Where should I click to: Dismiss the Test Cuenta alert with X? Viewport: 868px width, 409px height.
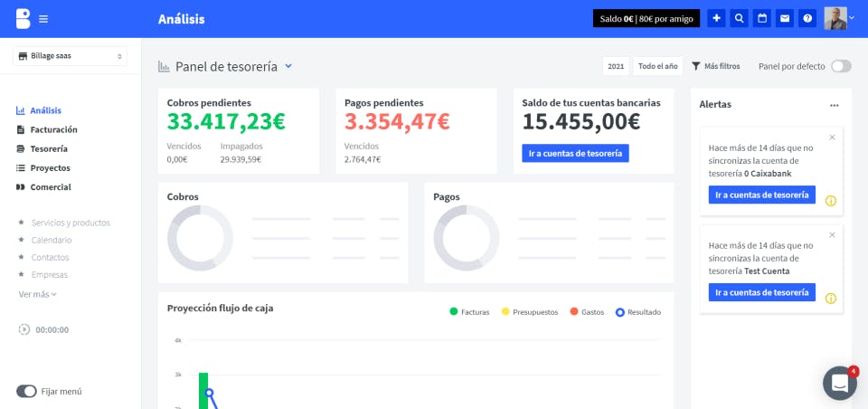click(832, 234)
